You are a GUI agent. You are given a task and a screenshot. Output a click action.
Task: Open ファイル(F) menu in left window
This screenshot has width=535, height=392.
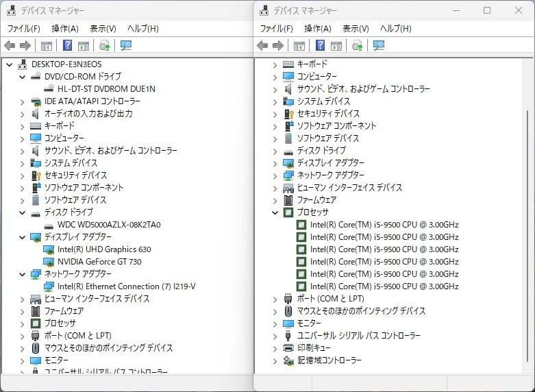[23, 29]
